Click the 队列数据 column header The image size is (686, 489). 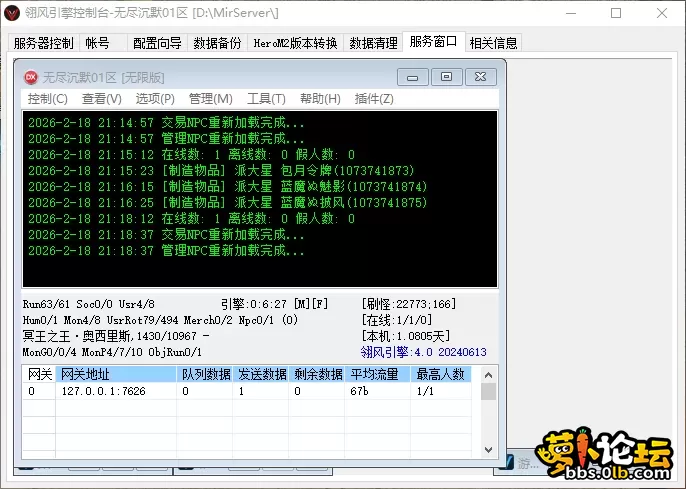(205, 374)
